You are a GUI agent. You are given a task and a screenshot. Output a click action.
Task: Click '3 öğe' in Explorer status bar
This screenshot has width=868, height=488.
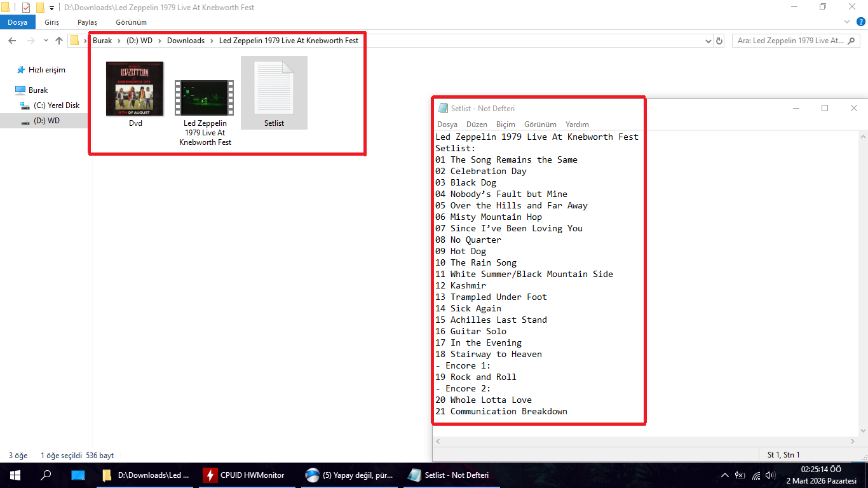click(x=18, y=456)
